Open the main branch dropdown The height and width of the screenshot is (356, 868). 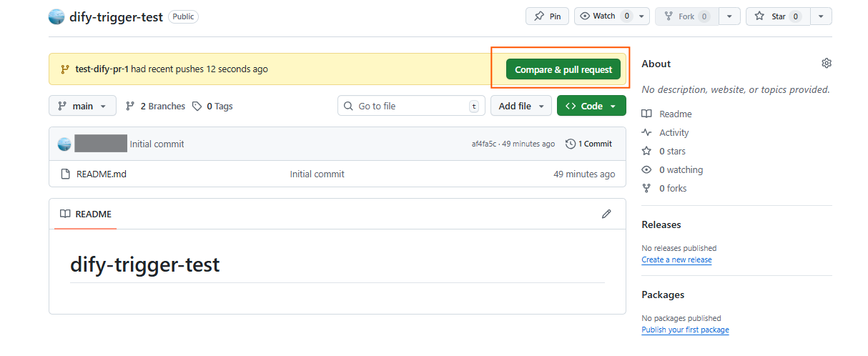pyautogui.click(x=82, y=106)
